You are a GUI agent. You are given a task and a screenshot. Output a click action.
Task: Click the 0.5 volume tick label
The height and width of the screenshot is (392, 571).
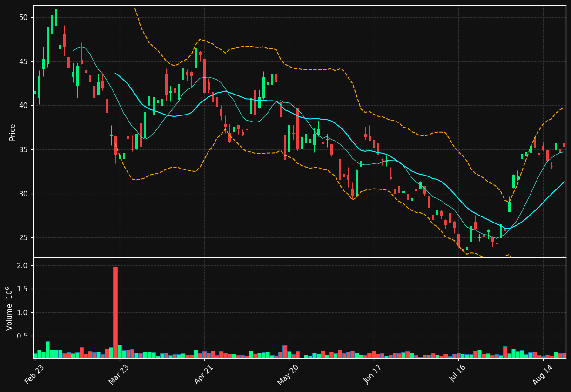pyautogui.click(x=23, y=336)
